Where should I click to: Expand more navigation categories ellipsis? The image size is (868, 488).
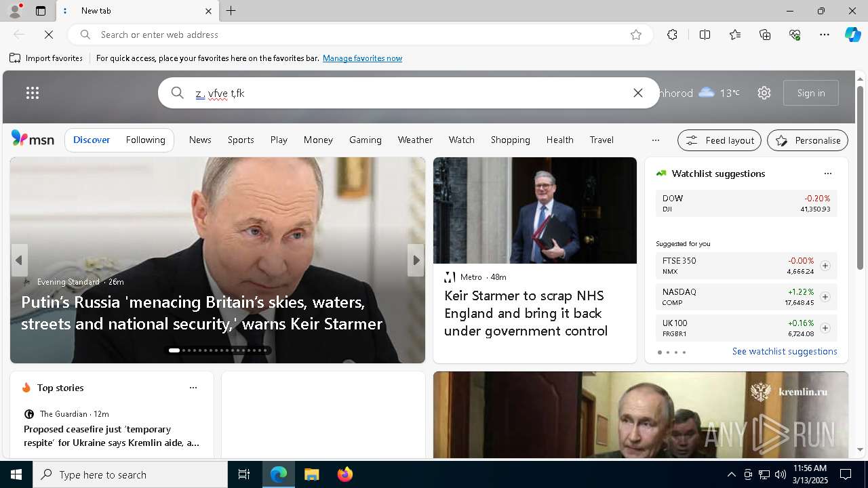point(655,140)
